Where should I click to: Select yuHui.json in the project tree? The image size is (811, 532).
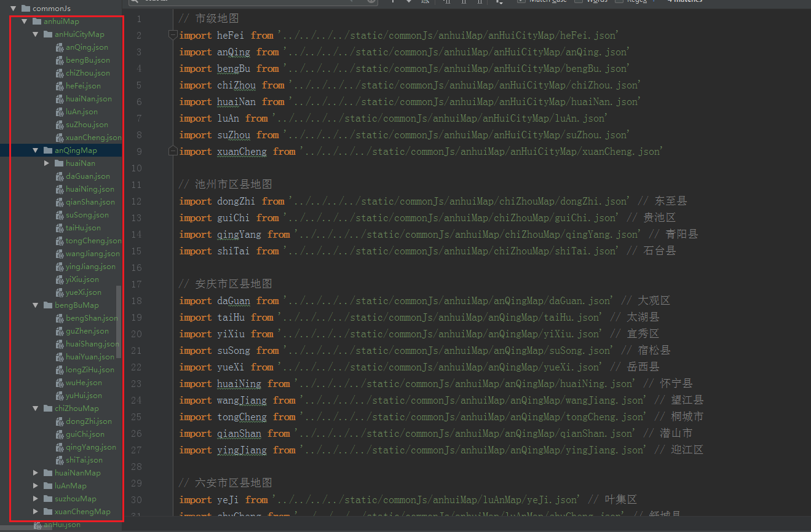(x=84, y=396)
